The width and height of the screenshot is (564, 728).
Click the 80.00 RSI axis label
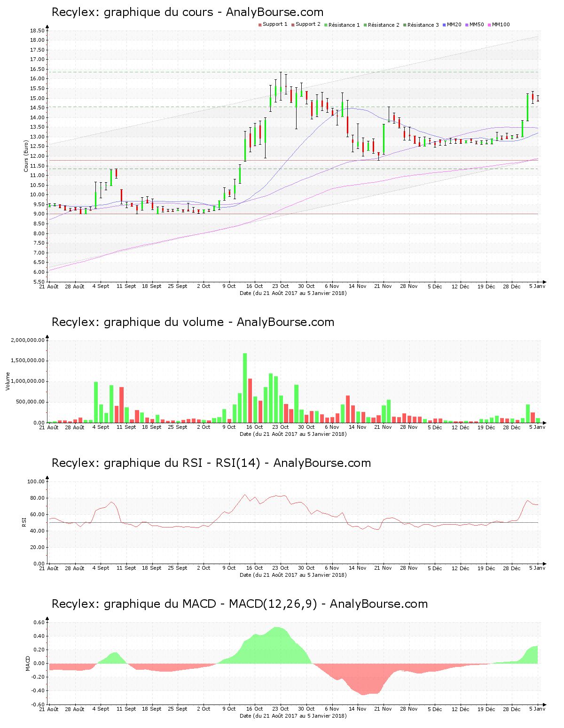coord(38,498)
